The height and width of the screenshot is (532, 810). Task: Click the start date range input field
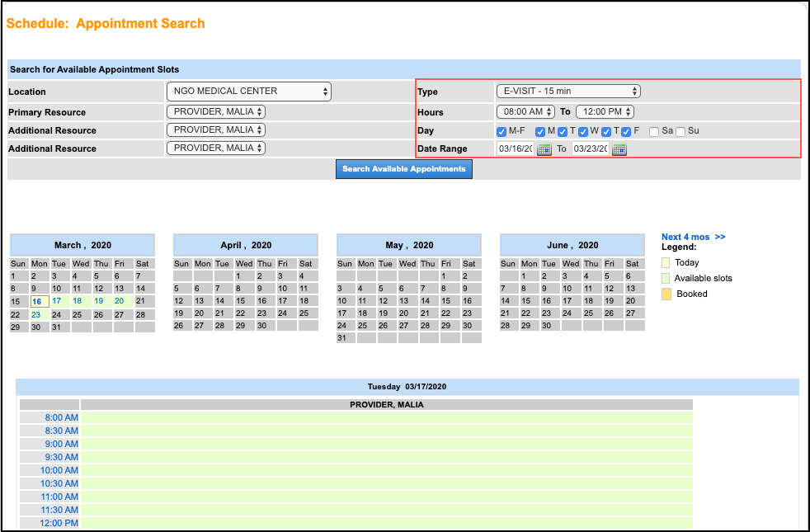coord(515,149)
